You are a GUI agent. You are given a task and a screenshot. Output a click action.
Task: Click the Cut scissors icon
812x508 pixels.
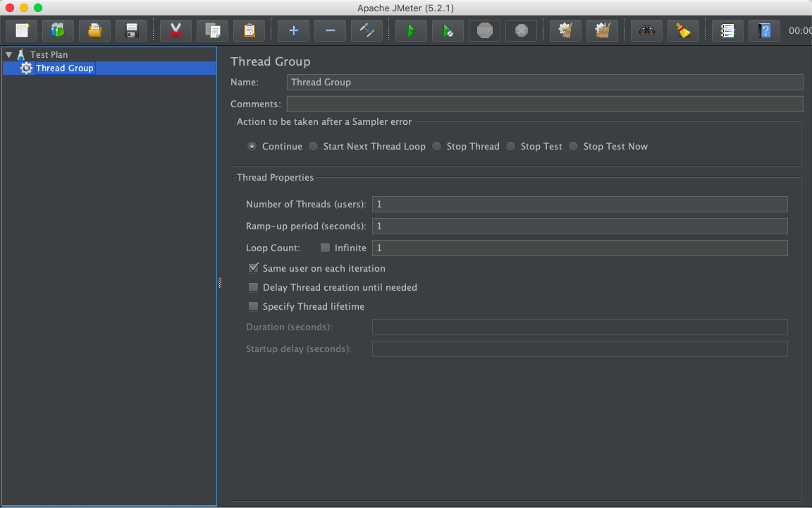point(176,31)
